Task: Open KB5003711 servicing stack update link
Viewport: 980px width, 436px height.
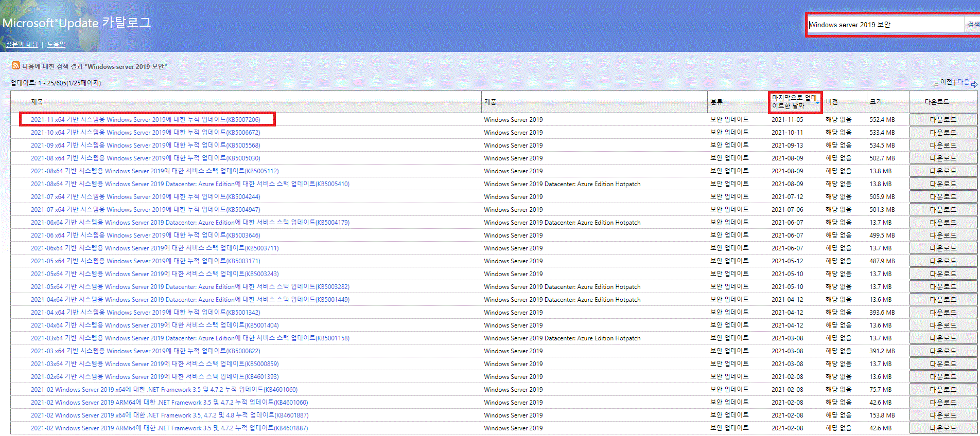Action: point(155,248)
